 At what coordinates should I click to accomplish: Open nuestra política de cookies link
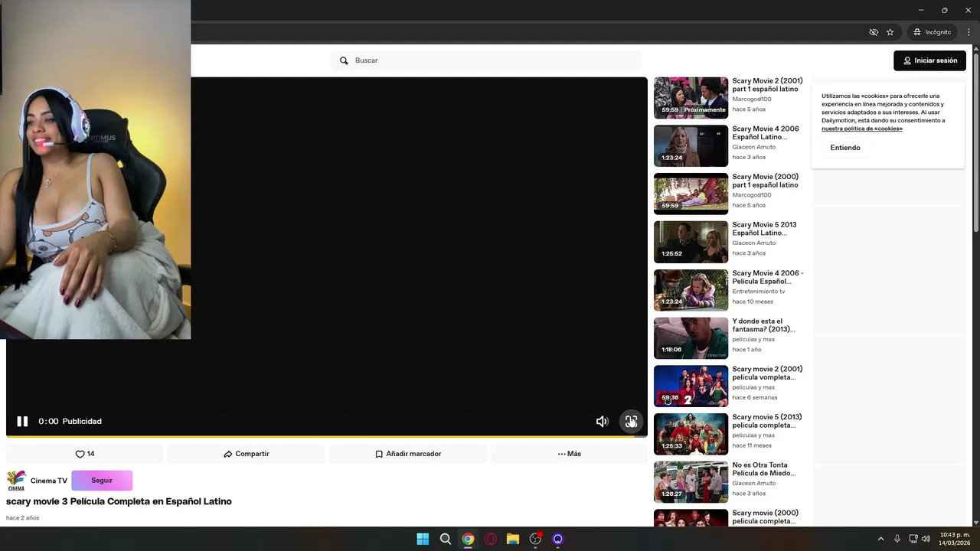862,129
